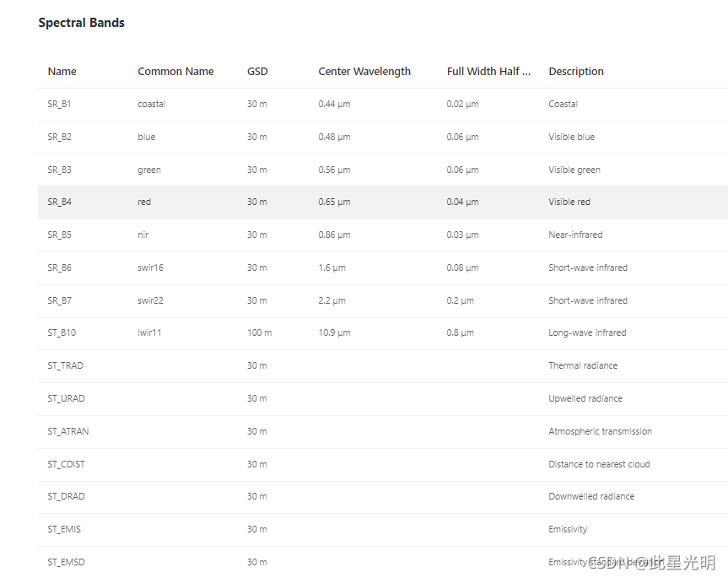Click the Center Wavelength column header
The height and width of the screenshot is (578, 728).
click(364, 72)
